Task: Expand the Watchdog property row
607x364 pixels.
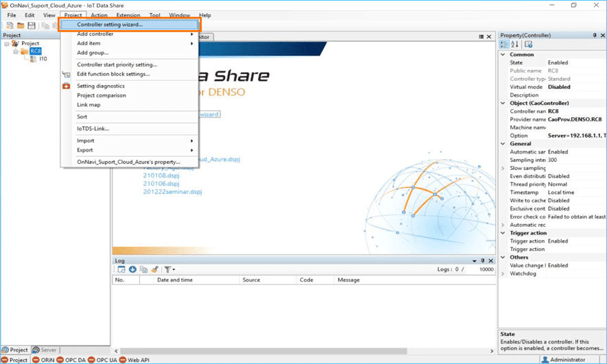Action: click(503, 274)
